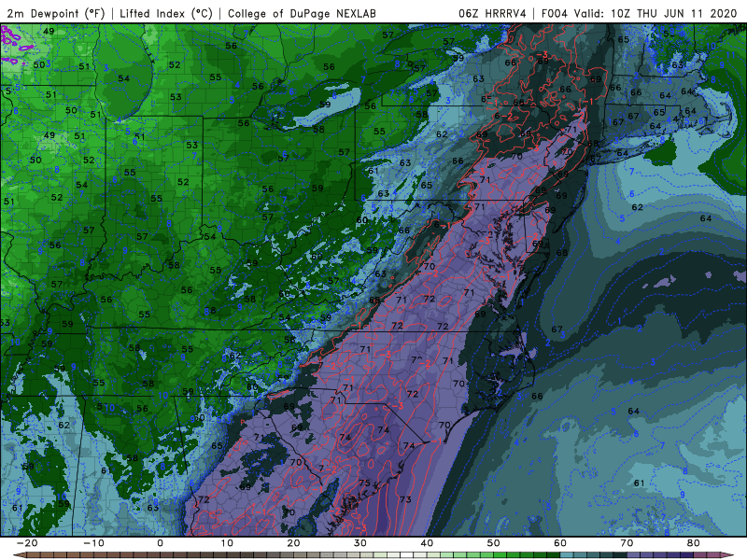The height and width of the screenshot is (560, 747).
Task: Click the '80' colorbar tick label
Action: (694, 543)
